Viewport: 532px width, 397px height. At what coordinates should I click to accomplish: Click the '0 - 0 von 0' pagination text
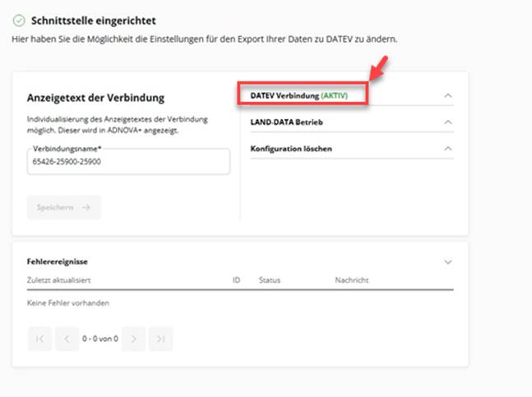pos(100,339)
